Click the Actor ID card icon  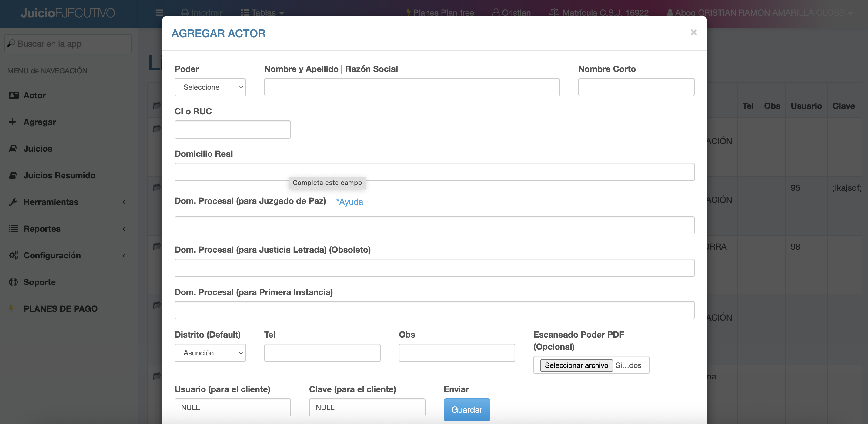[x=13, y=95]
